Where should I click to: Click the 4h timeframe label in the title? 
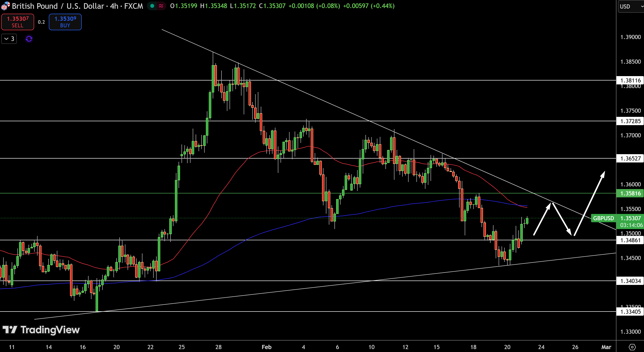[114, 6]
